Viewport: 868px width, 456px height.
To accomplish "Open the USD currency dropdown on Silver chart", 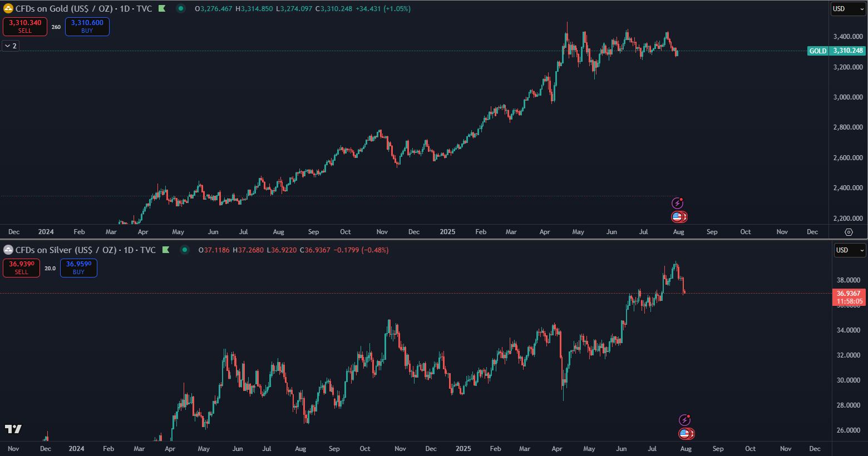I will click(x=849, y=250).
